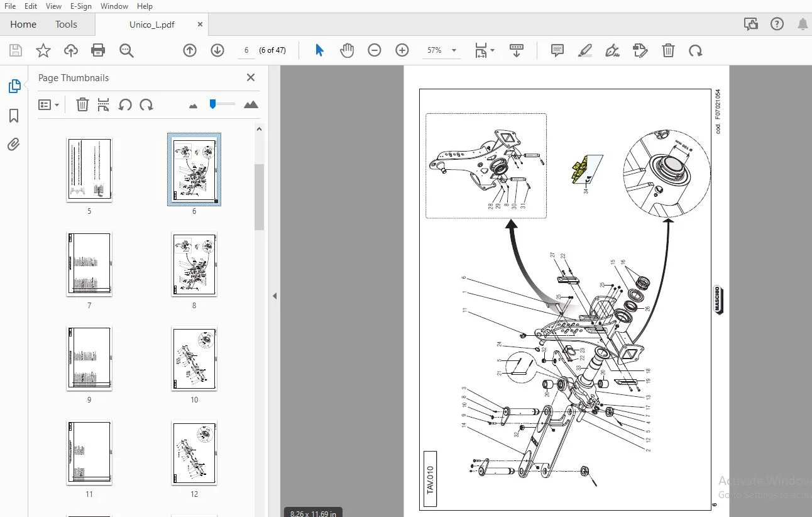Rotate selected thumbnails counterclockwise
This screenshot has height=517, width=812.
(125, 105)
